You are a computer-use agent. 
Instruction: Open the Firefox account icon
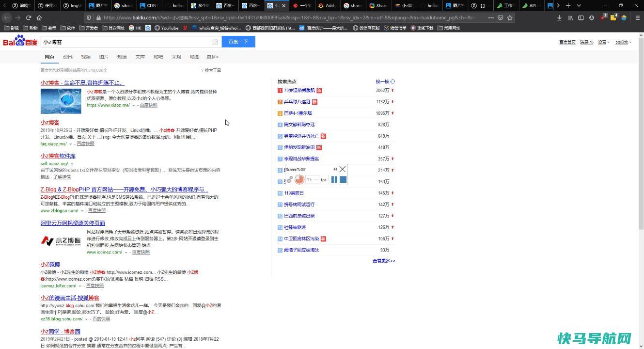click(x=592, y=17)
